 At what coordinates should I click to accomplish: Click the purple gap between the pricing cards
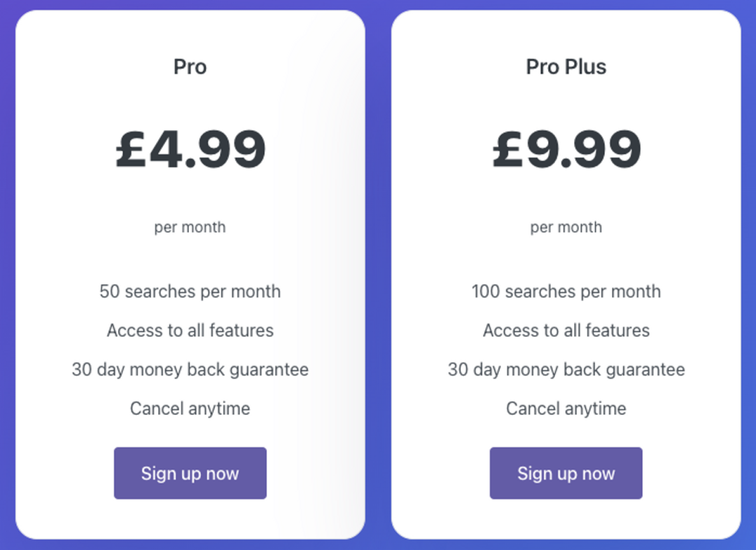coord(378,275)
